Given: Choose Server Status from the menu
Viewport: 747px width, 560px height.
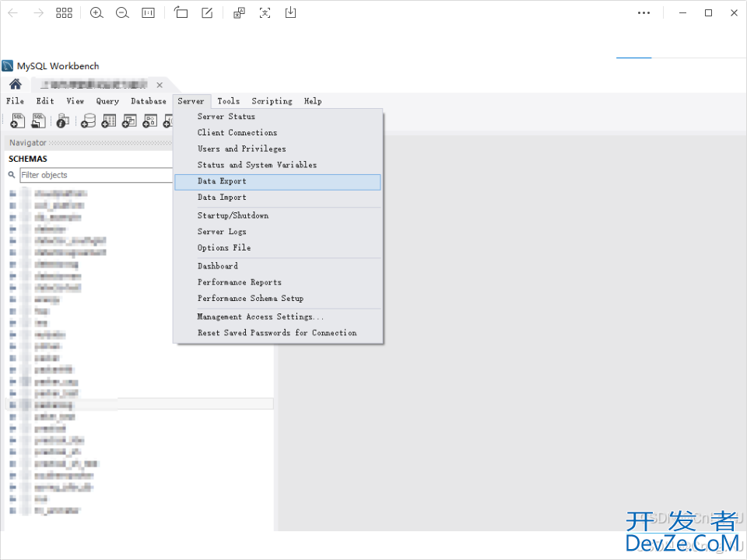Looking at the screenshot, I should coord(278,117).
